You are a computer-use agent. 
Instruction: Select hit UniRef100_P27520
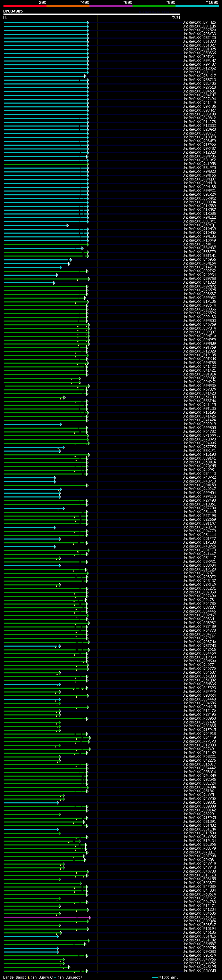pos(199,30)
